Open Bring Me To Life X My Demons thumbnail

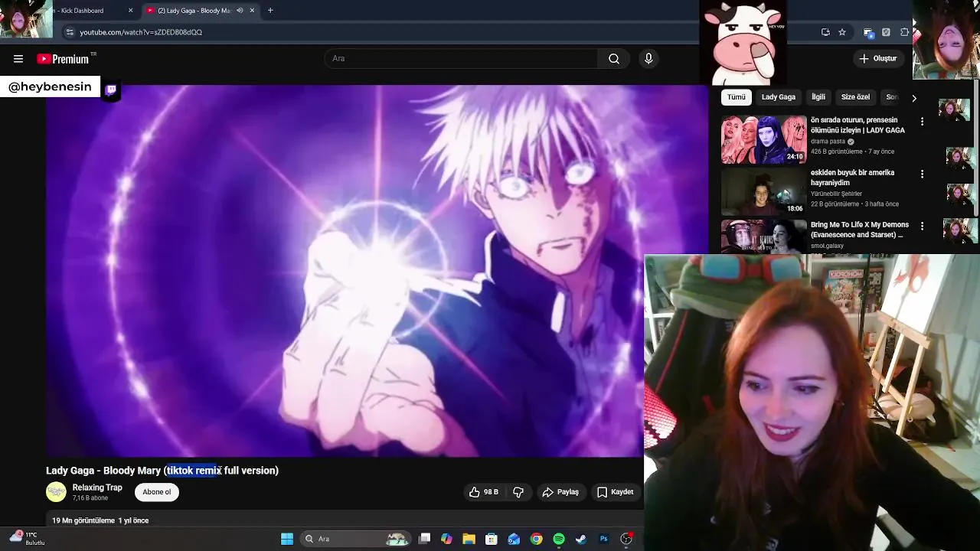pos(764,236)
